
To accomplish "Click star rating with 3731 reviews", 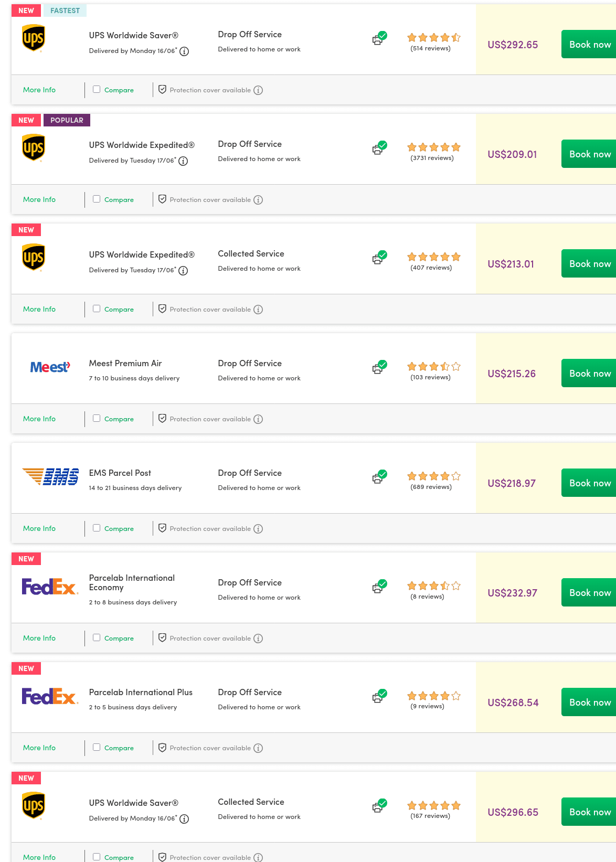I will (433, 147).
